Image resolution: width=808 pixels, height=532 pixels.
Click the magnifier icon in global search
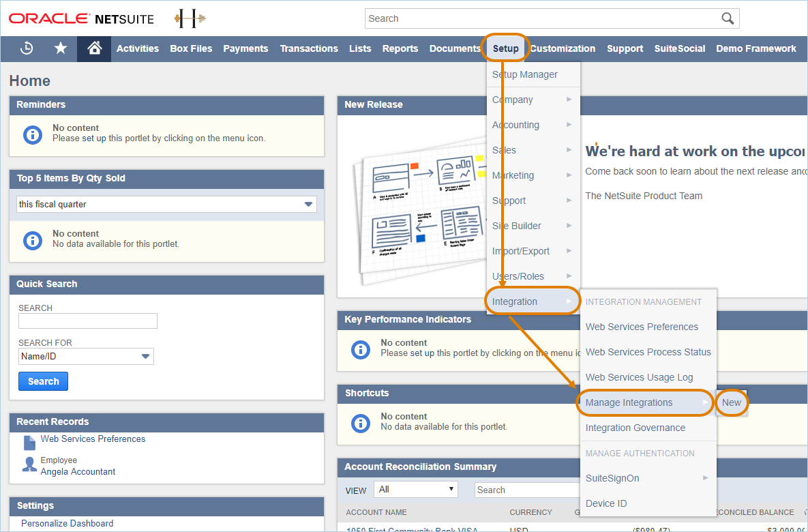[728, 18]
